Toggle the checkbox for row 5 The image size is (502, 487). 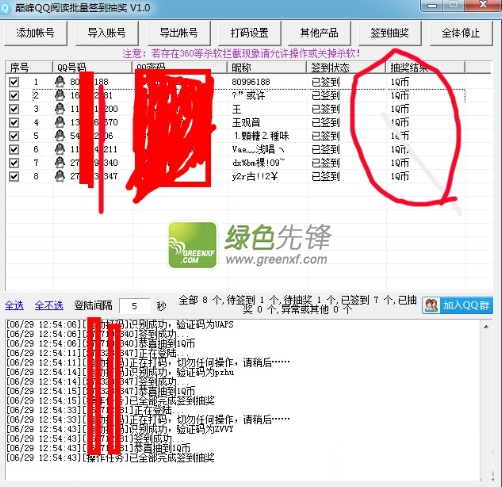click(x=14, y=136)
